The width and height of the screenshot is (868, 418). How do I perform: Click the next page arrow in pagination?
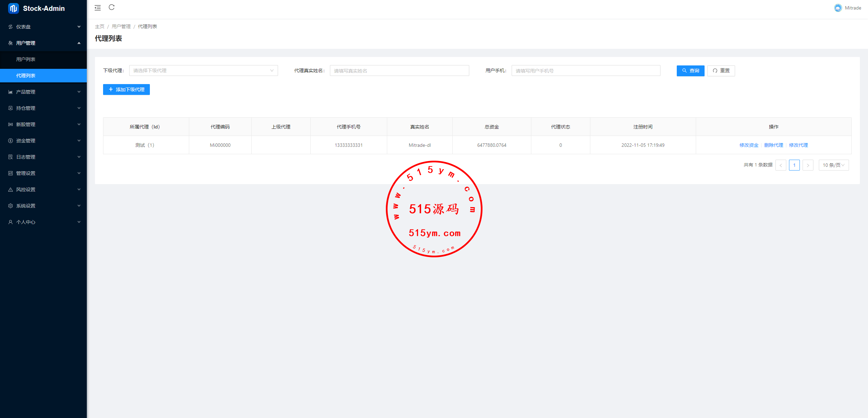(808, 165)
